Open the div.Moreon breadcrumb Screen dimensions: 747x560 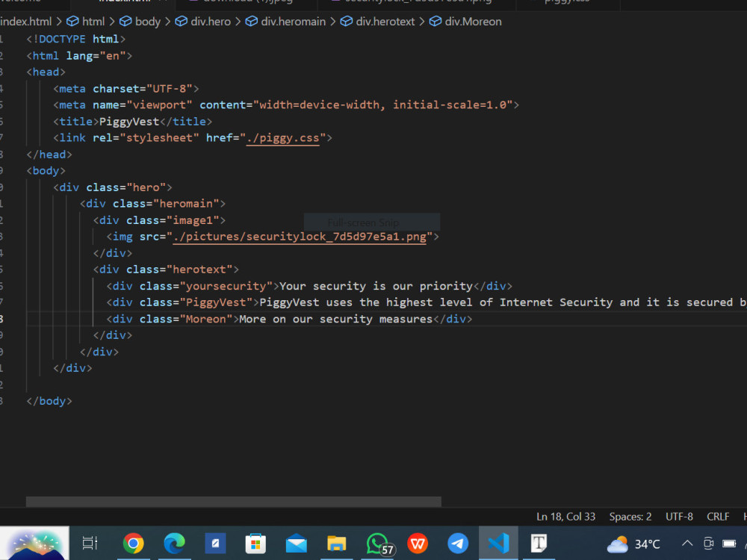[465, 22]
